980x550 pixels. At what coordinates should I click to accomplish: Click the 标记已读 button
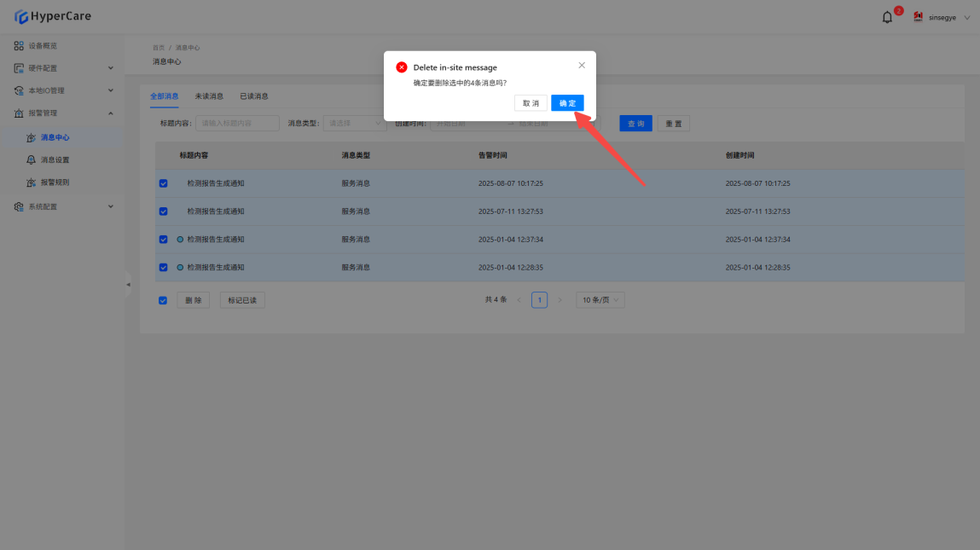tap(242, 300)
